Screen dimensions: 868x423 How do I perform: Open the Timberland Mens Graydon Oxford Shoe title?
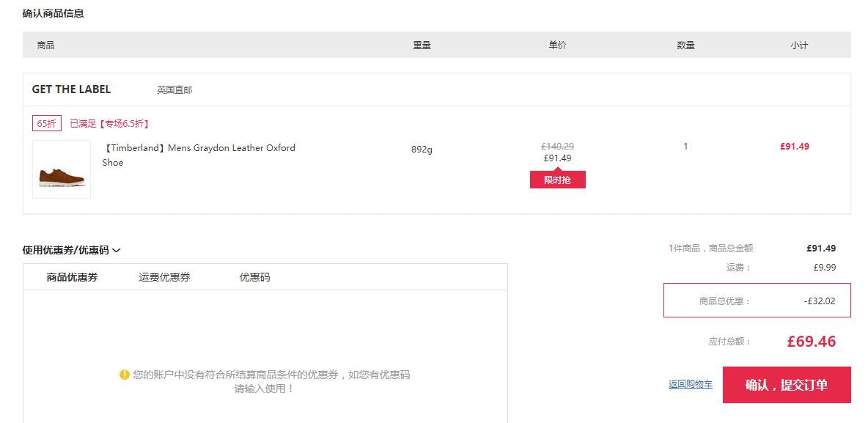[x=199, y=155]
